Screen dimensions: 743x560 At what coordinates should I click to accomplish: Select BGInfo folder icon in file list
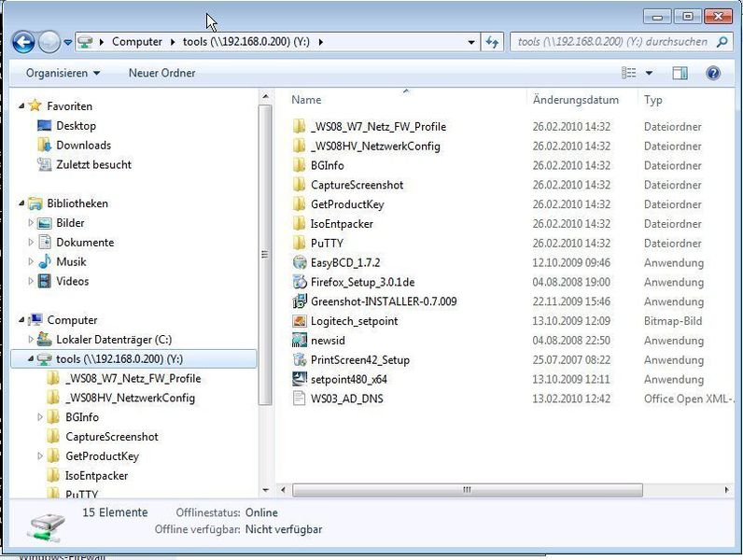299,165
